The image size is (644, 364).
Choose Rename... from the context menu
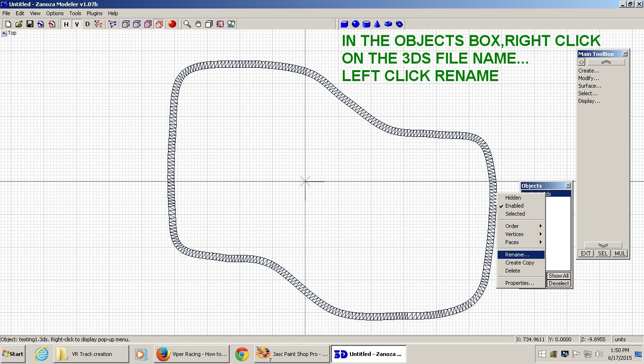click(521, 255)
